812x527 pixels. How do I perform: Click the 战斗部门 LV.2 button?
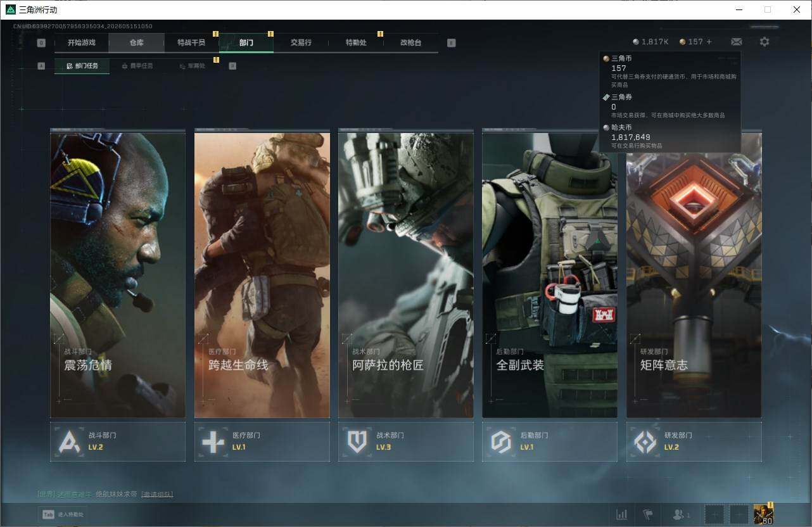point(118,441)
